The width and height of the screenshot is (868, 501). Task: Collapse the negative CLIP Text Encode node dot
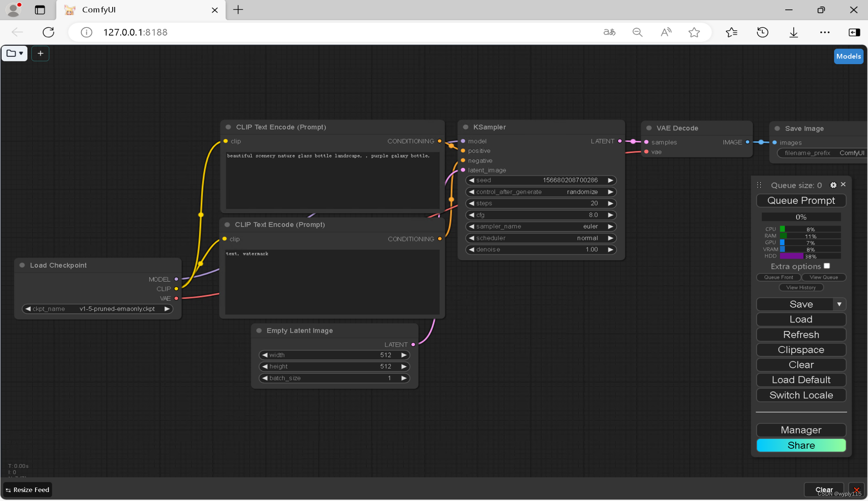[x=227, y=225]
